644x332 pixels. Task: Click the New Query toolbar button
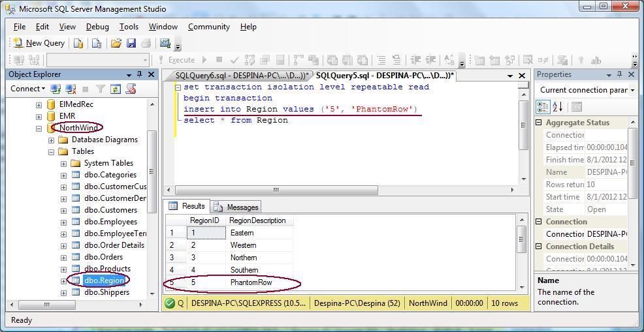39,43
